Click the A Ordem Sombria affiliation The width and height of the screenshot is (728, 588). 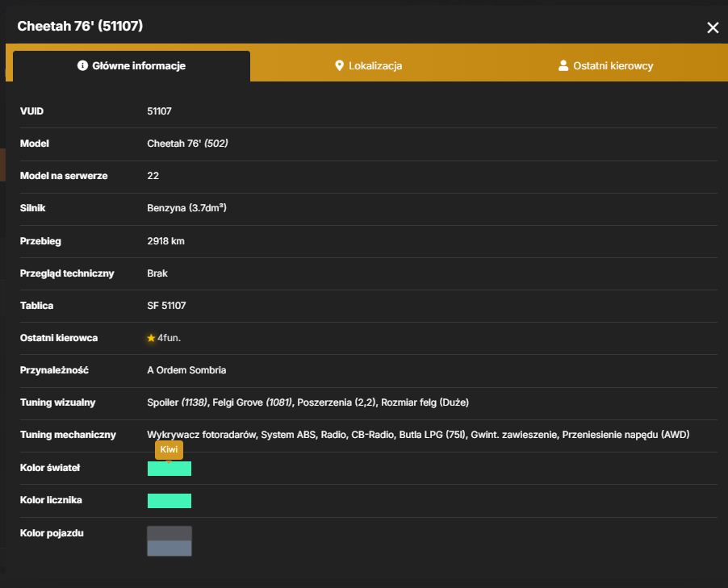pos(186,370)
